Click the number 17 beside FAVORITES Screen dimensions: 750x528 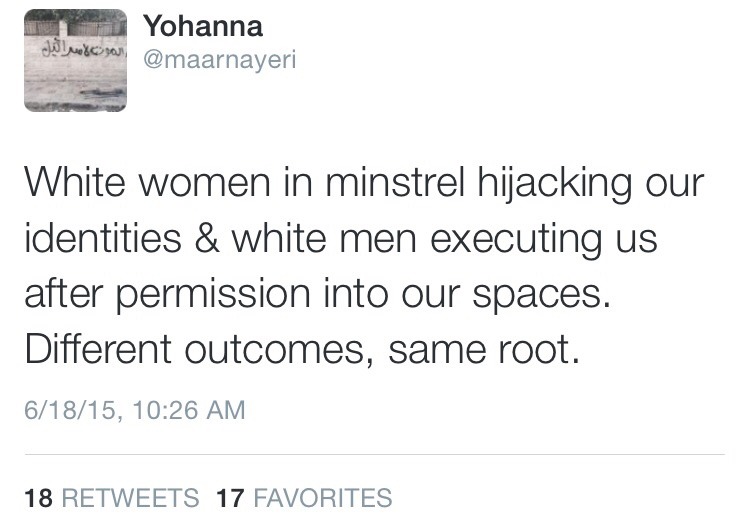pos(231,497)
